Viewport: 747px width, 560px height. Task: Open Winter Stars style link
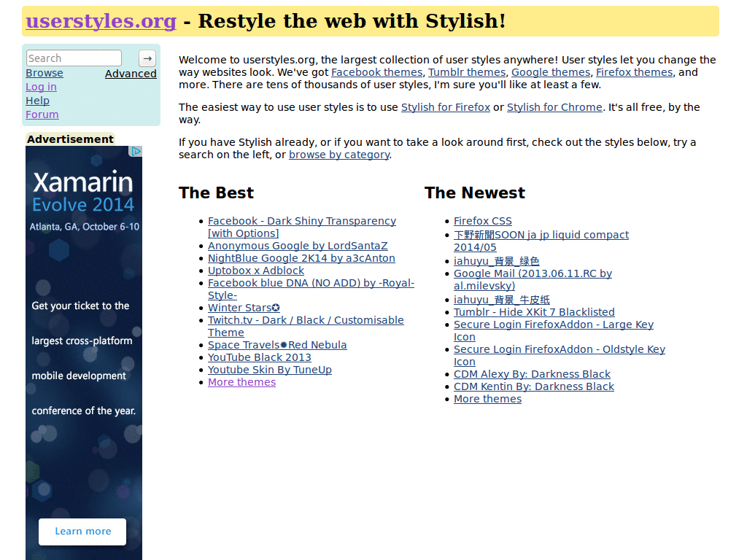pos(244,308)
